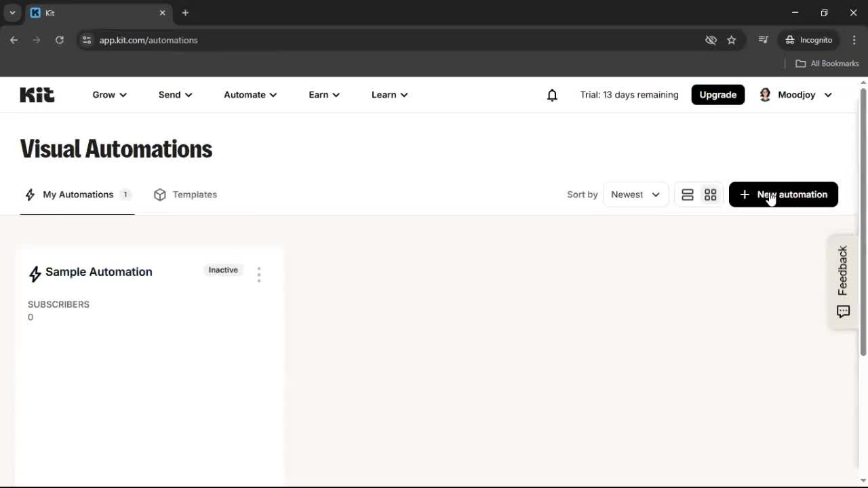Reload the current page

(x=60, y=40)
